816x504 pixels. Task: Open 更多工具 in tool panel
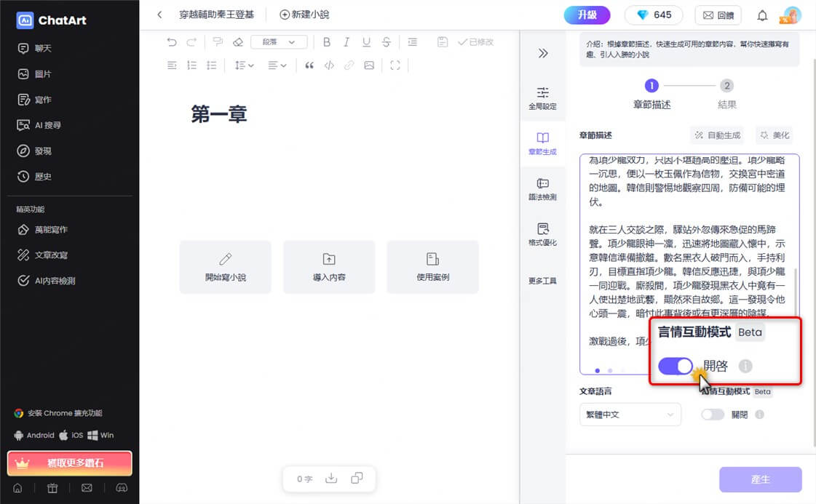click(x=543, y=281)
